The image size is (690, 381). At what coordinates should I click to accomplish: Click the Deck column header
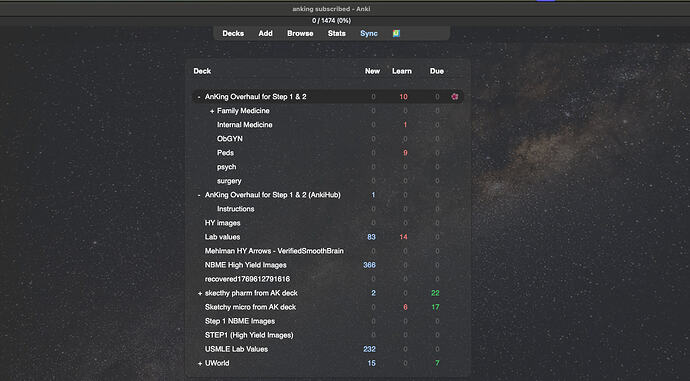click(202, 71)
